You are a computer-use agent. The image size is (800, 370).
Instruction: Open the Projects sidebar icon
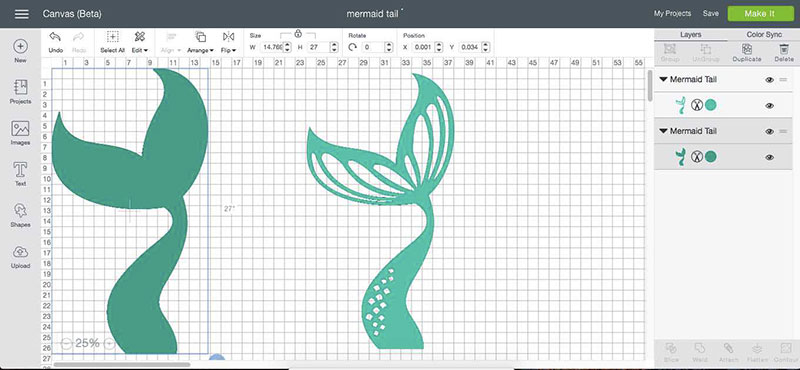click(20, 87)
